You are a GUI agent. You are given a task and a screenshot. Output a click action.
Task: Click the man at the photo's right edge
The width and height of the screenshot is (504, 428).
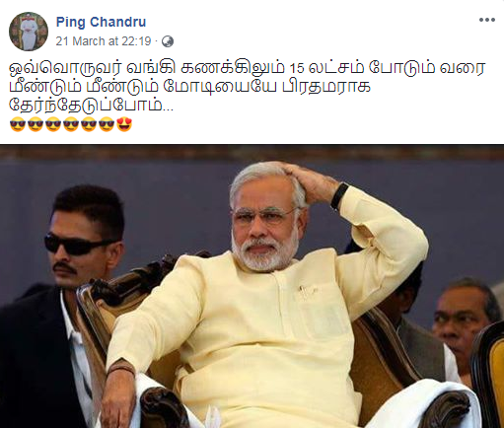[467, 325]
